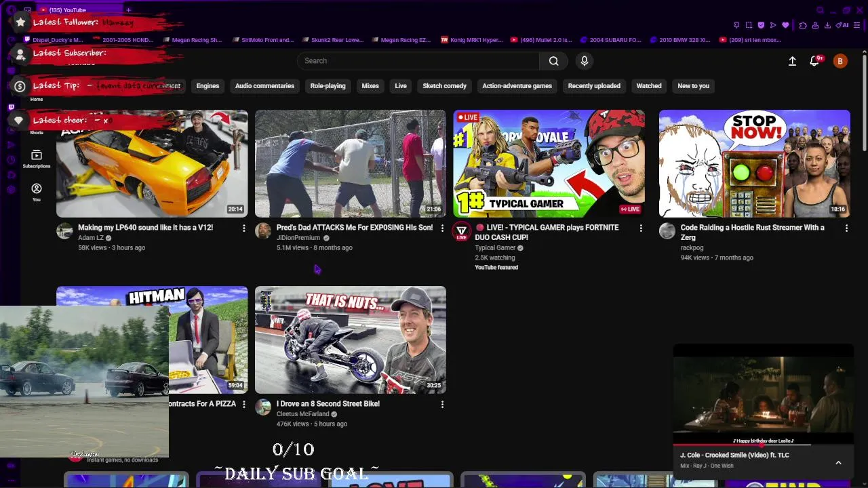Open the browser easy setup menu icon

coord(858,25)
